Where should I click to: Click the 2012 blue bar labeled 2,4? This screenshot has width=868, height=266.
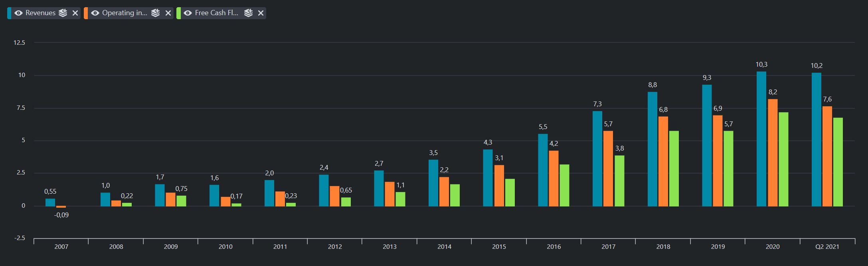pyautogui.click(x=324, y=191)
